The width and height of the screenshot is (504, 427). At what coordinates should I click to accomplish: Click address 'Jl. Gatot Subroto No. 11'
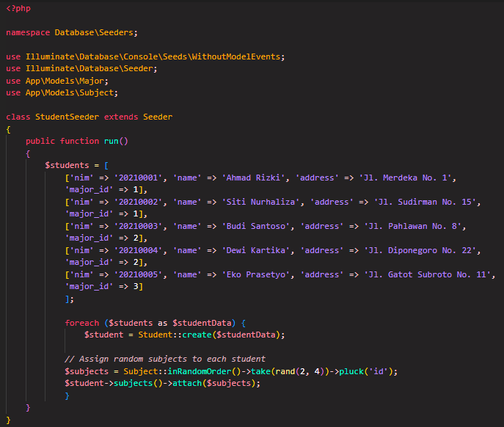[x=428, y=274]
